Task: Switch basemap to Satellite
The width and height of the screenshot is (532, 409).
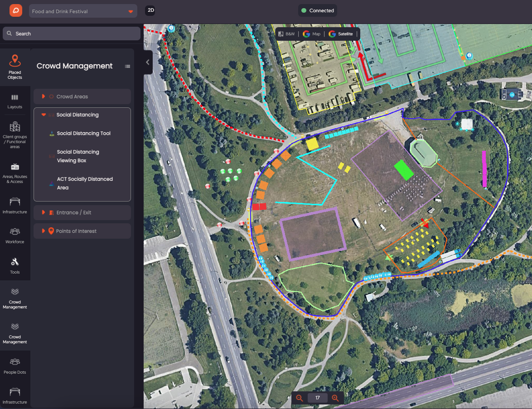Action: click(x=341, y=34)
